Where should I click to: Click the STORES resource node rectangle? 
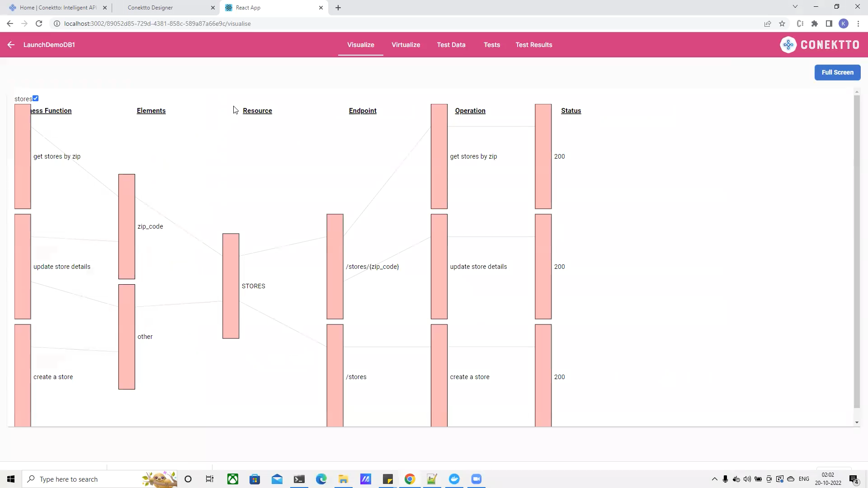231,286
